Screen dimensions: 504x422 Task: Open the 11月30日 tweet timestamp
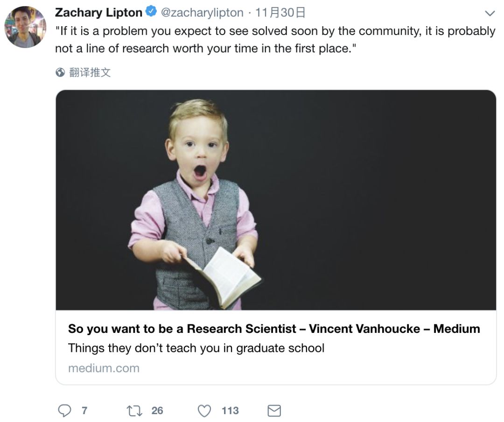tap(280, 13)
